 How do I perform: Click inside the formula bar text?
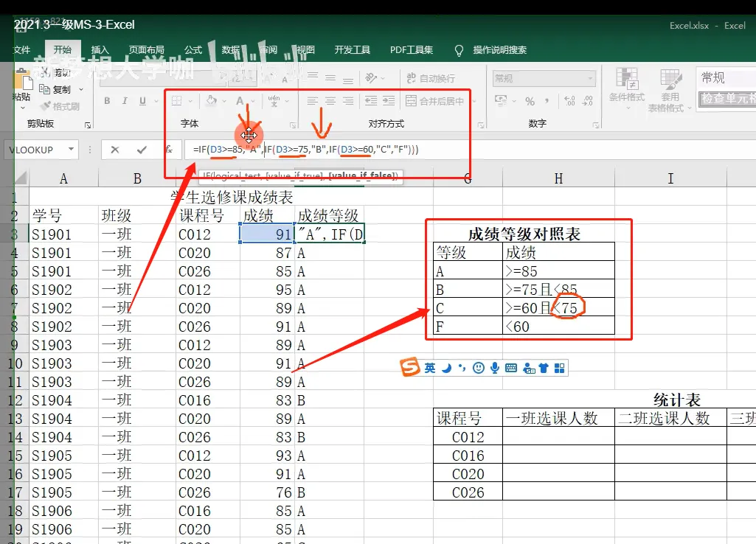click(305, 150)
